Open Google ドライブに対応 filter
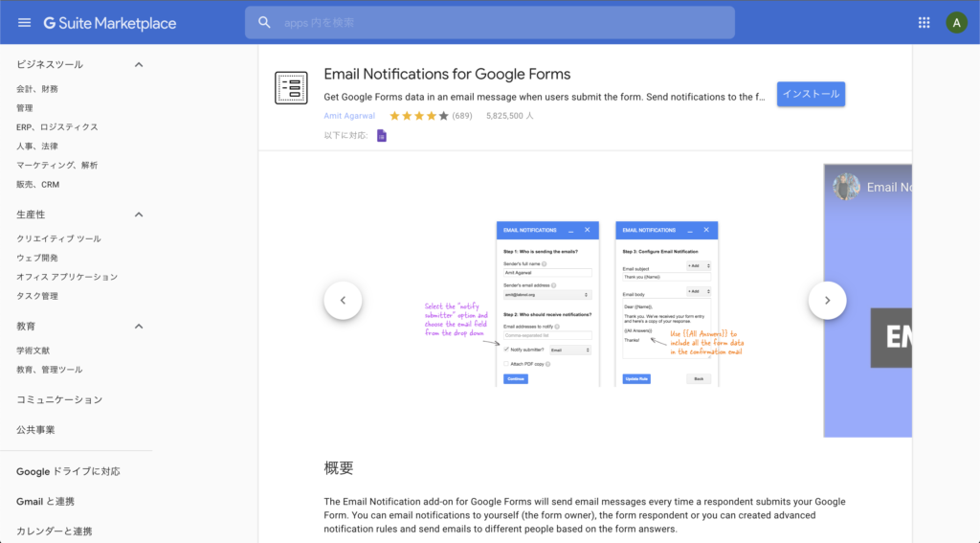This screenshot has height=543, width=980. point(68,472)
